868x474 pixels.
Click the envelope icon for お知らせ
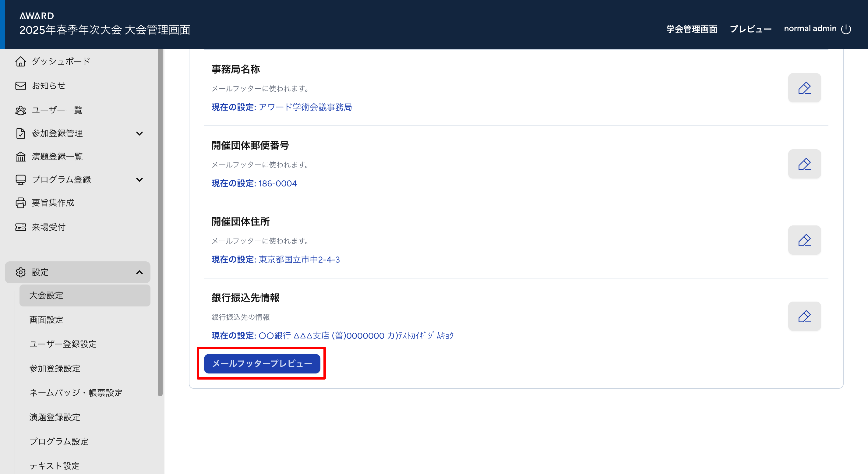click(20, 86)
